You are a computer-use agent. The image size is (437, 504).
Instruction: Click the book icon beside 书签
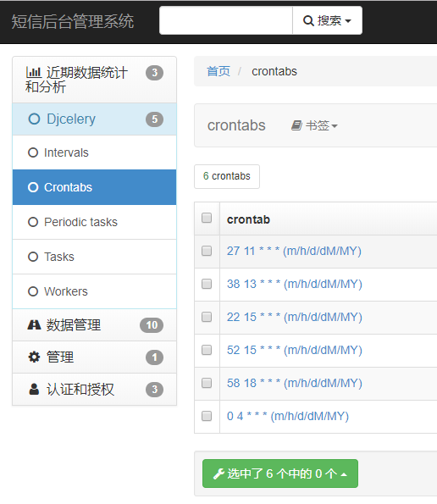[296, 125]
